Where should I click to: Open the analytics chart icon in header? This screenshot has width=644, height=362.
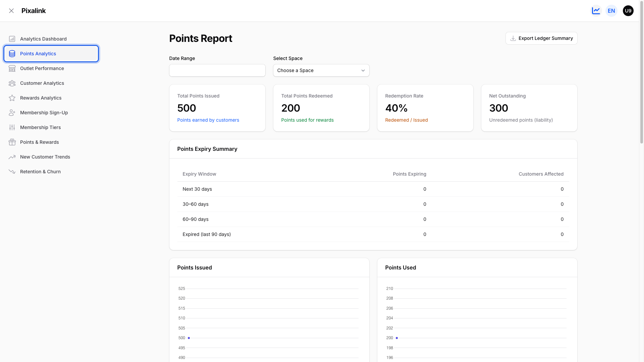coord(596,11)
